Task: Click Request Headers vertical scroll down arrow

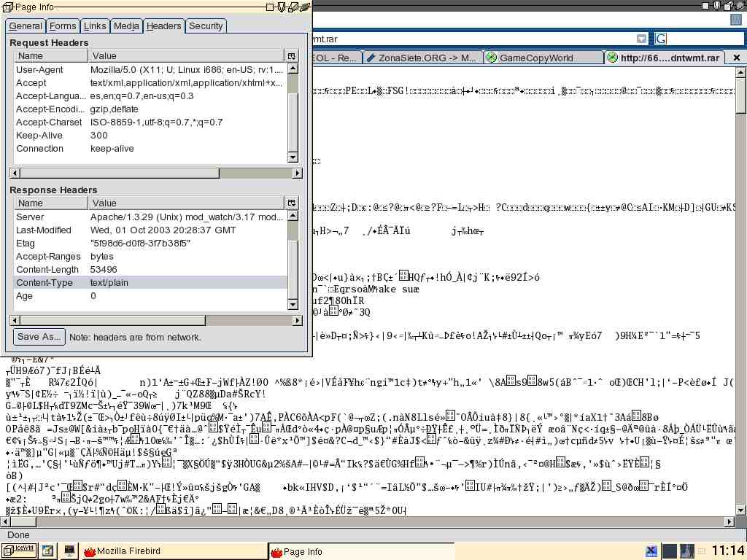Action: pyautogui.click(x=293, y=157)
